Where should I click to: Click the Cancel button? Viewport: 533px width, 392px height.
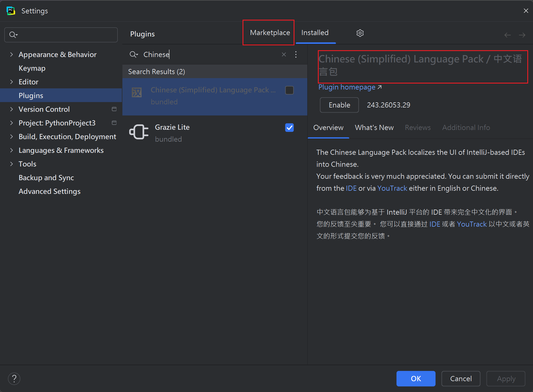coord(461,379)
